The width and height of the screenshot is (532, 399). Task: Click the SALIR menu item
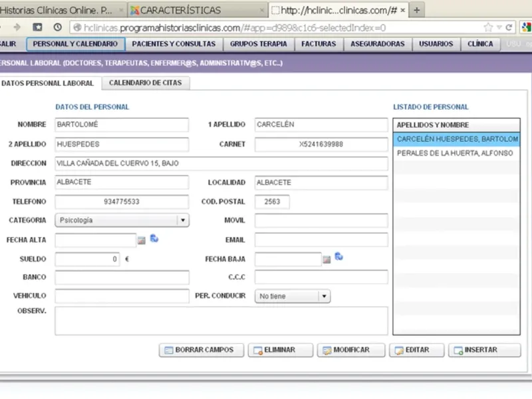tap(9, 44)
